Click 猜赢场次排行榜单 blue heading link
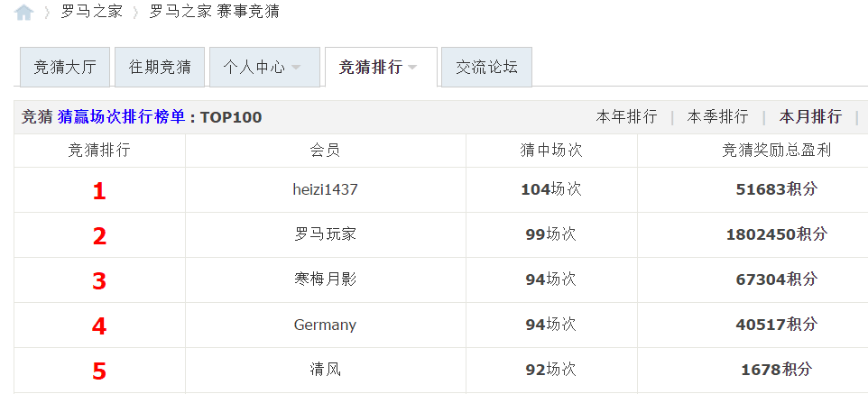The height and width of the screenshot is (394, 868). coord(121,117)
